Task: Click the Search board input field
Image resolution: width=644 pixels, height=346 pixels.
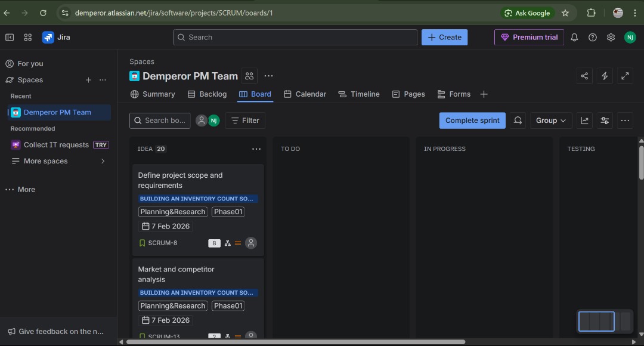Action: 160,120
